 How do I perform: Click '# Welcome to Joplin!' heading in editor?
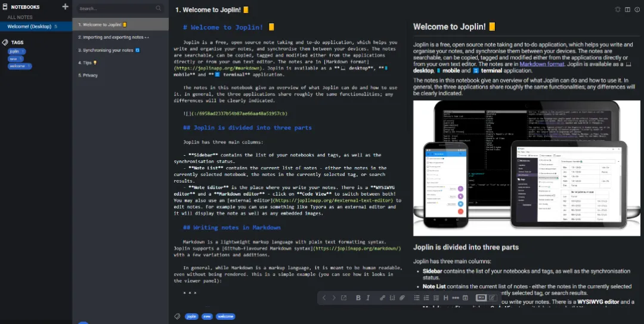(x=228, y=27)
